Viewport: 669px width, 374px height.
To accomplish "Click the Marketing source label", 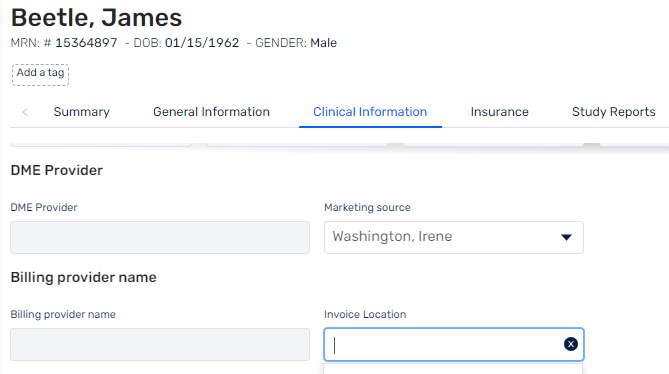I will pyautogui.click(x=367, y=208).
